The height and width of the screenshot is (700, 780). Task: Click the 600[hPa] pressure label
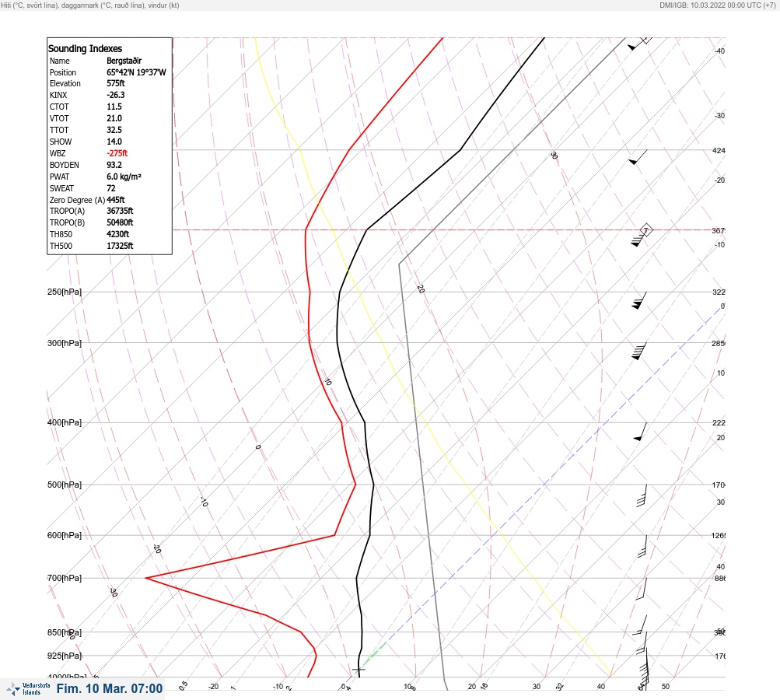coord(65,535)
